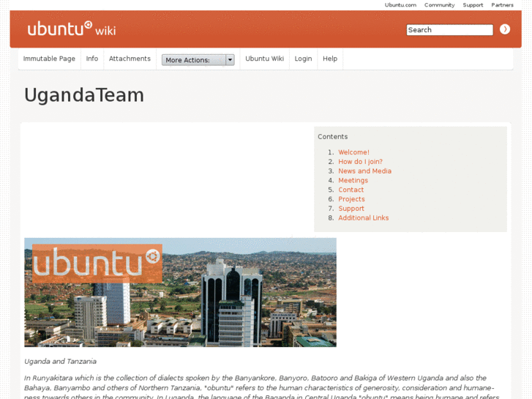Click the 'Uganda and Tanzania' caption text

coord(61,362)
